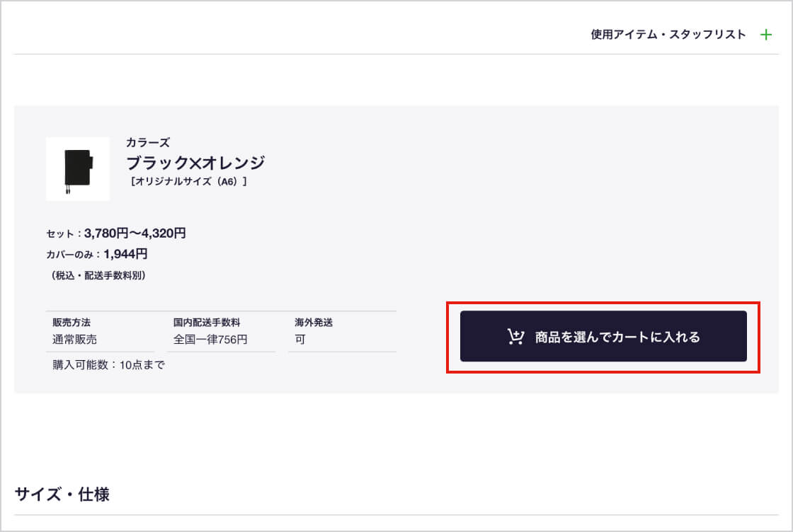Click the green plus icon
793x532 pixels.
[x=765, y=35]
